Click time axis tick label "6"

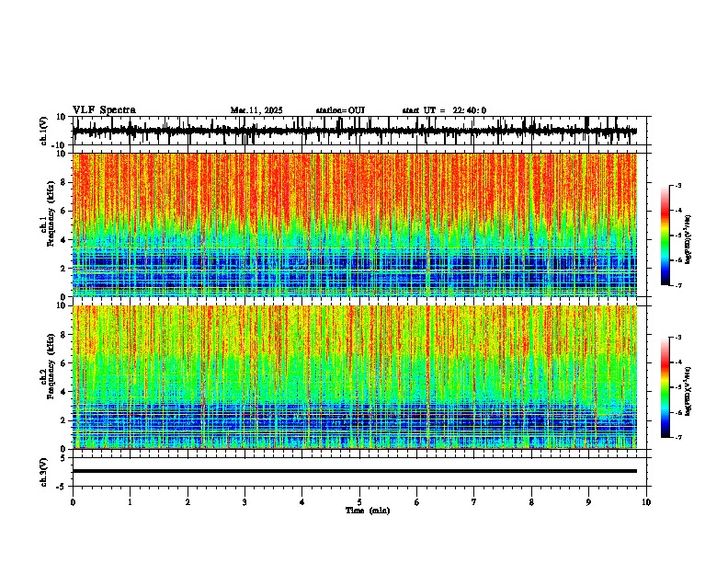[417, 502]
